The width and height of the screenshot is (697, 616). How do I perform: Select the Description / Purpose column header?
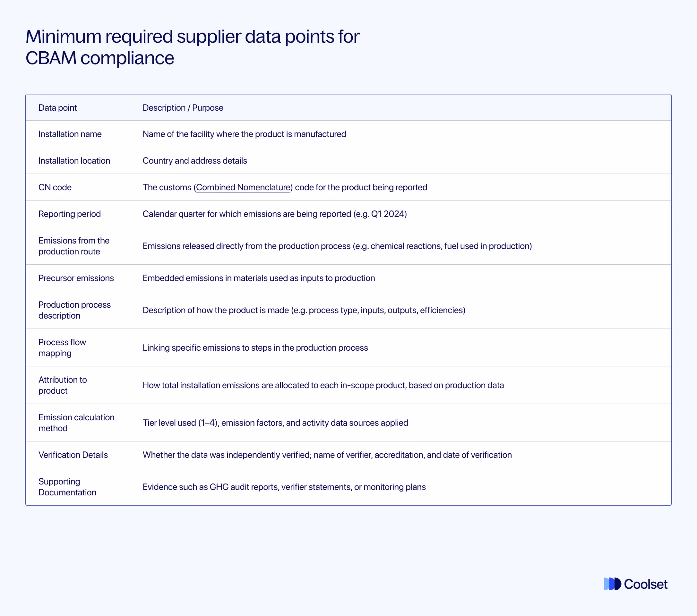click(x=183, y=108)
